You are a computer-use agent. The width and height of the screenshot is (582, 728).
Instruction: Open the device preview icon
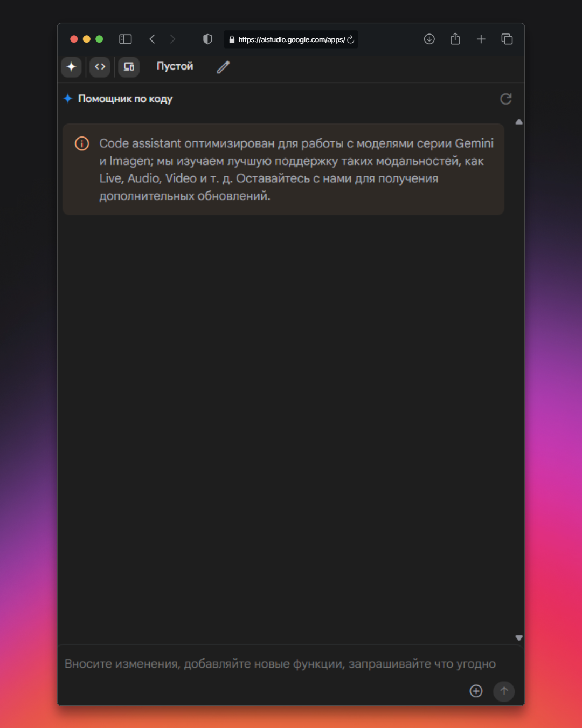(x=129, y=67)
